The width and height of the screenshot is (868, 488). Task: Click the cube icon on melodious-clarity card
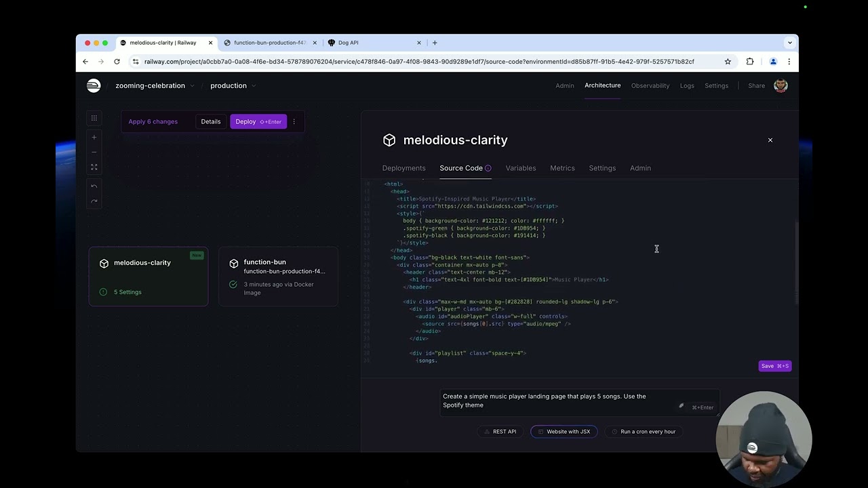click(x=104, y=263)
